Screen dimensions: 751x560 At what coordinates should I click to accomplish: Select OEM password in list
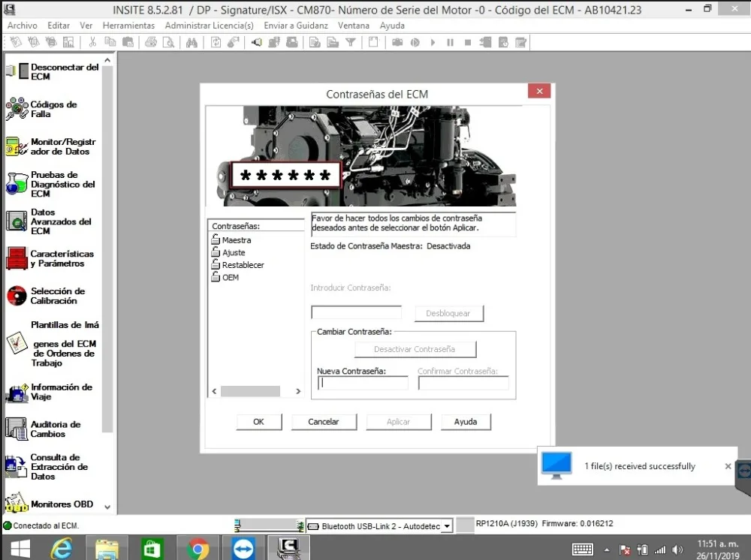225,277
